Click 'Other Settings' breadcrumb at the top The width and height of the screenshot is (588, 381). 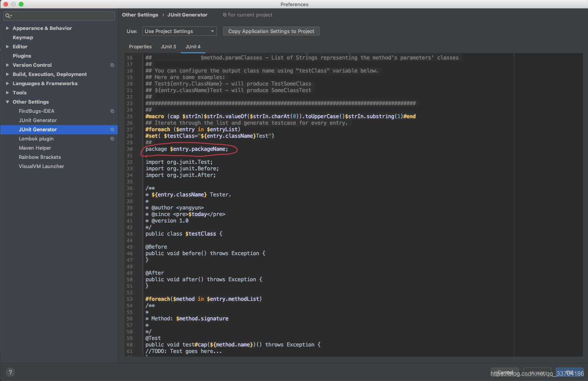coord(140,15)
